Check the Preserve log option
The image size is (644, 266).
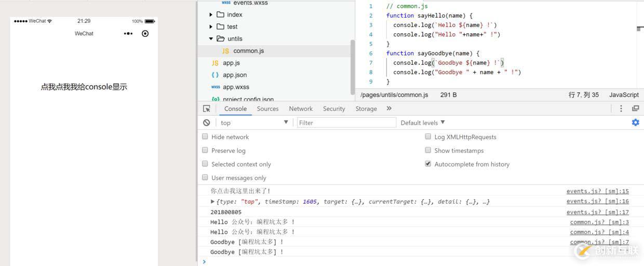(205, 150)
